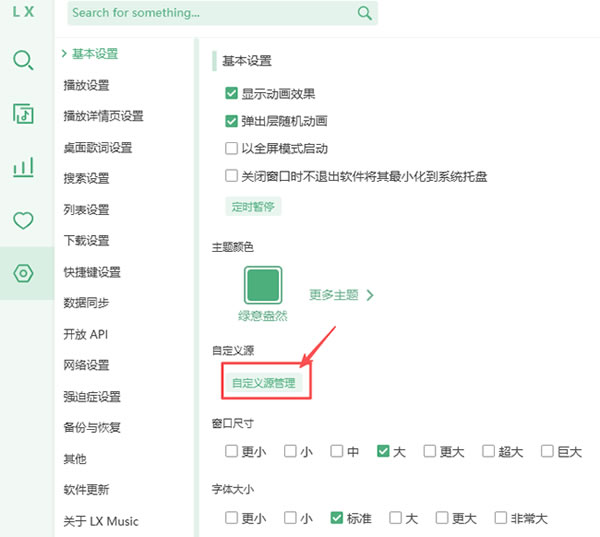Select 更大 window size option
This screenshot has height=537, width=600.
[x=430, y=451]
